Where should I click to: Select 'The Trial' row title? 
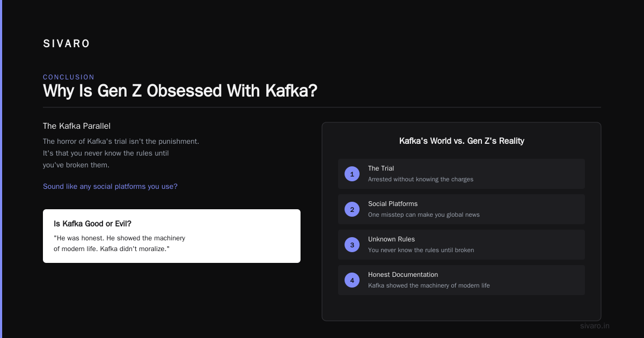pos(381,168)
